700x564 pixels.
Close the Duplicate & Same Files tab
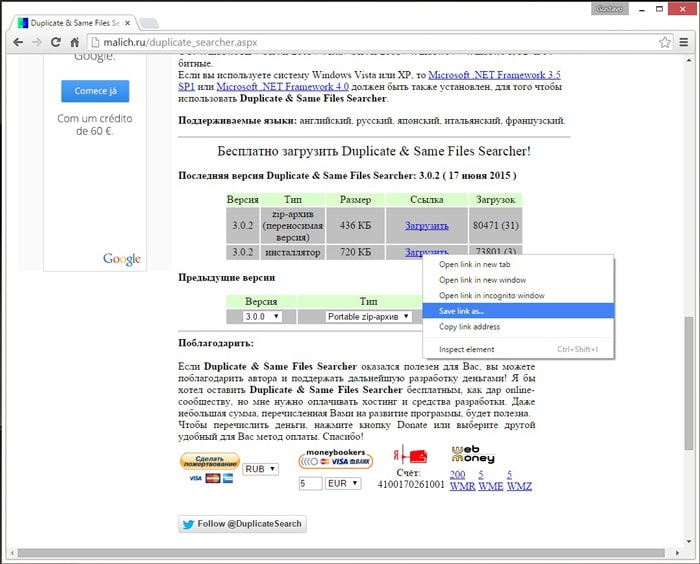(x=128, y=23)
